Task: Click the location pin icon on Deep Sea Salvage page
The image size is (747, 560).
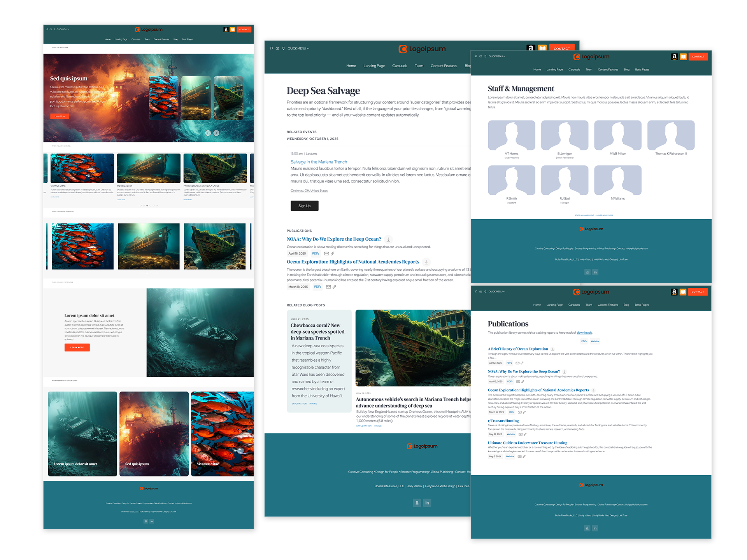Action: tap(283, 49)
